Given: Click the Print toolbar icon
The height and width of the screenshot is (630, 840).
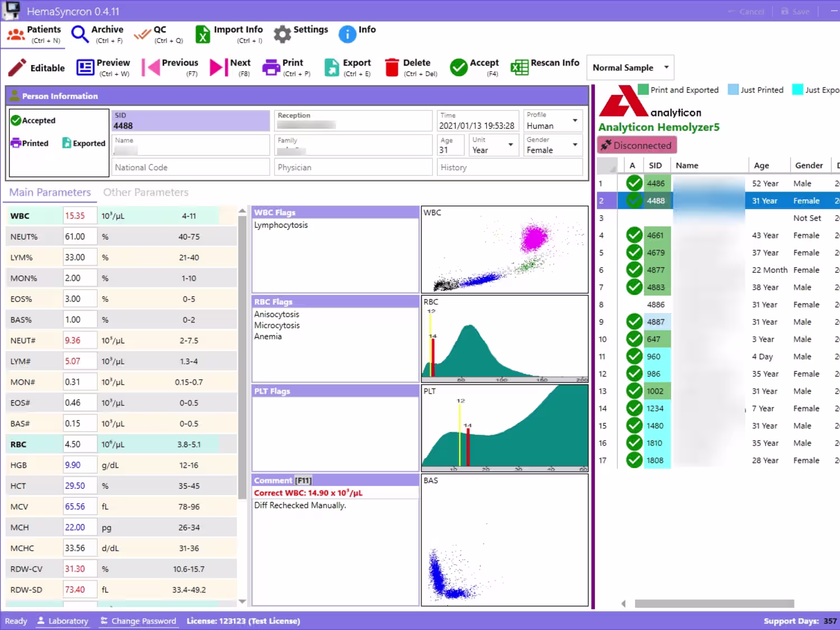Looking at the screenshot, I should [271, 68].
